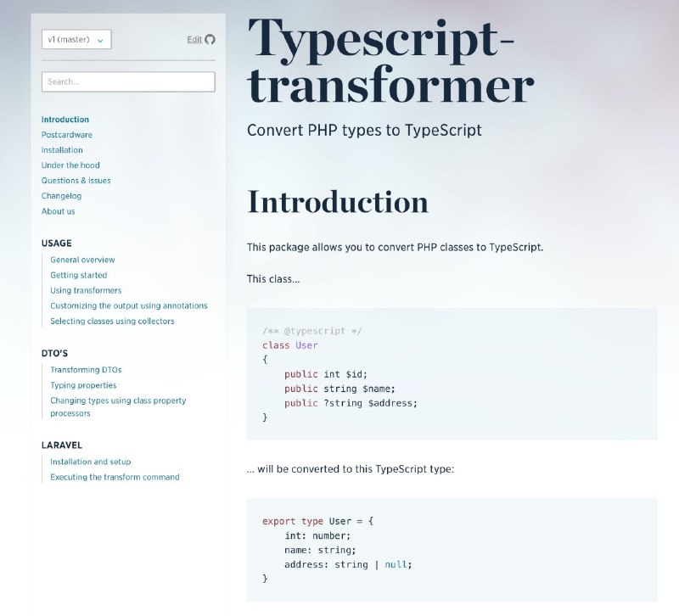Open the v1 (master) version dropdown
The width and height of the screenshot is (679, 616).
pos(76,39)
